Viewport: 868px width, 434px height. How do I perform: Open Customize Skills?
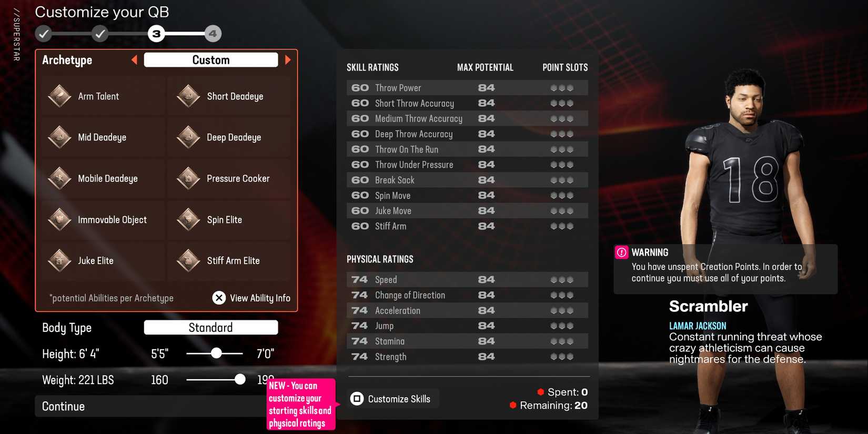coord(391,399)
